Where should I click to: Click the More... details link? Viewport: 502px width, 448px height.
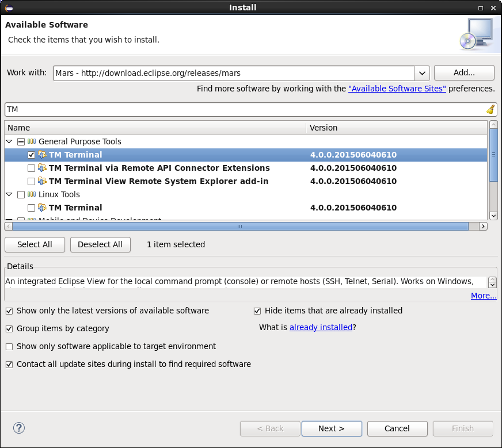coord(484,296)
